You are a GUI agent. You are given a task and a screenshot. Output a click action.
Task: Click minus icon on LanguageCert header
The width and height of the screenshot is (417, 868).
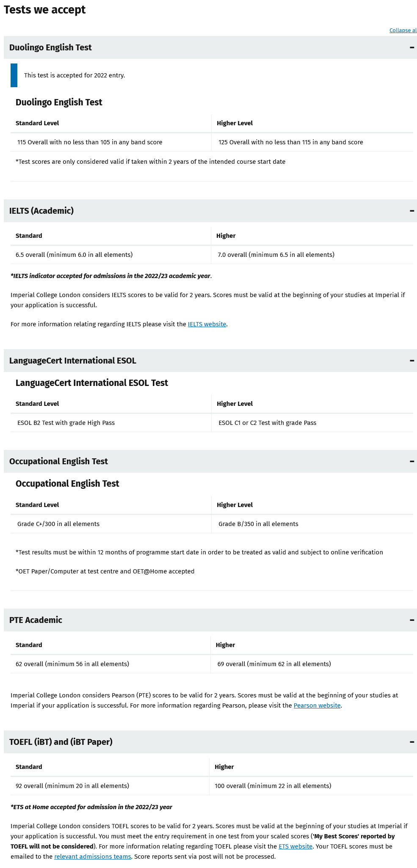click(412, 361)
